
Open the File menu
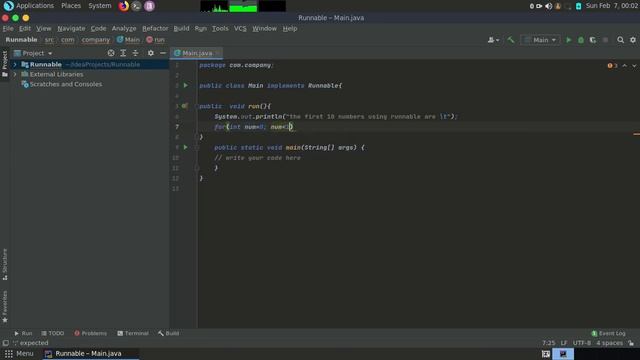click(x=8, y=29)
